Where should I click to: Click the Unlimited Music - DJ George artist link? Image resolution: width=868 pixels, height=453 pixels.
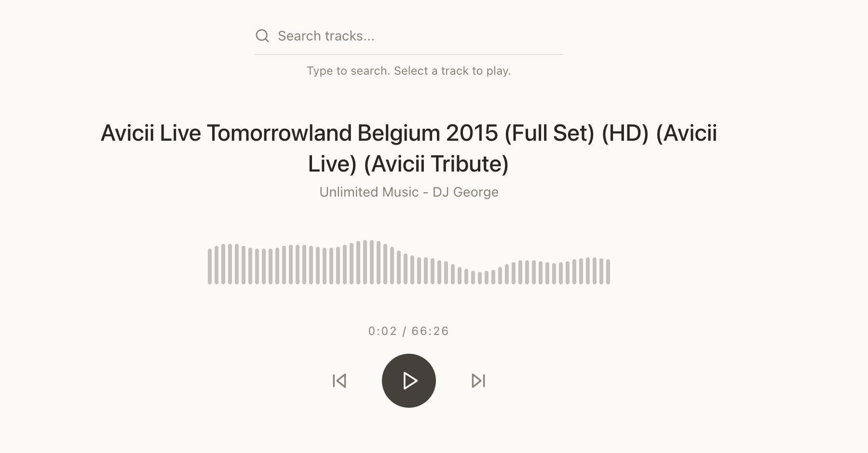tap(408, 192)
